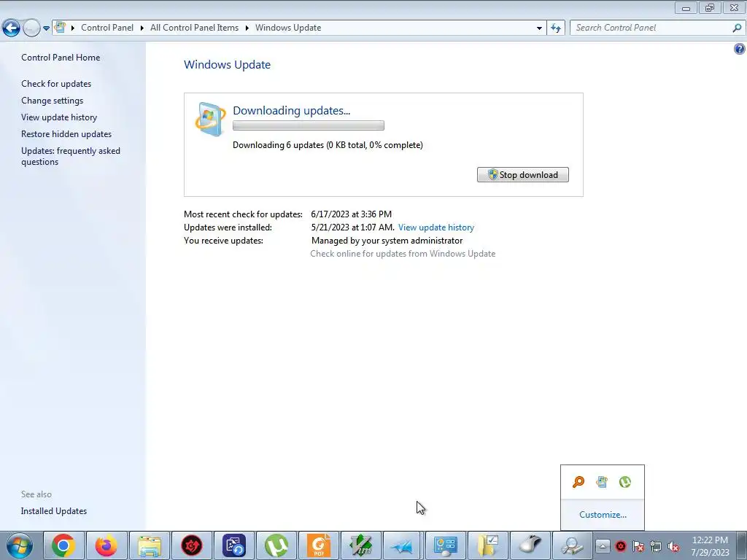
Task: Open the recent pages dropdown arrow
Action: [x=46, y=28]
